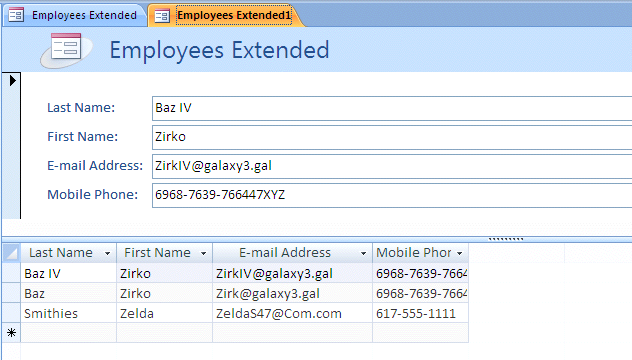Select the Smithies cell in the datasheet
Image resolution: width=632 pixels, height=360 pixels.
click(x=69, y=313)
